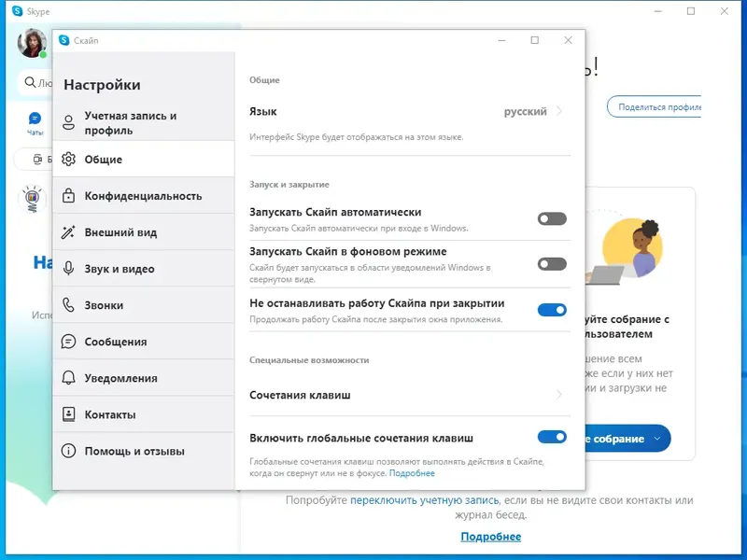Select the Конфиденциальность section

pyautogui.click(x=130, y=195)
